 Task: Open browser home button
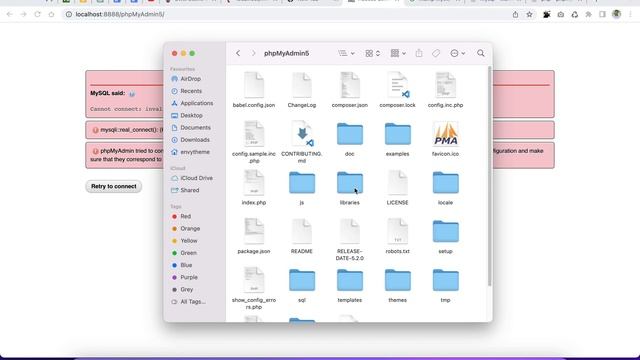point(51,14)
